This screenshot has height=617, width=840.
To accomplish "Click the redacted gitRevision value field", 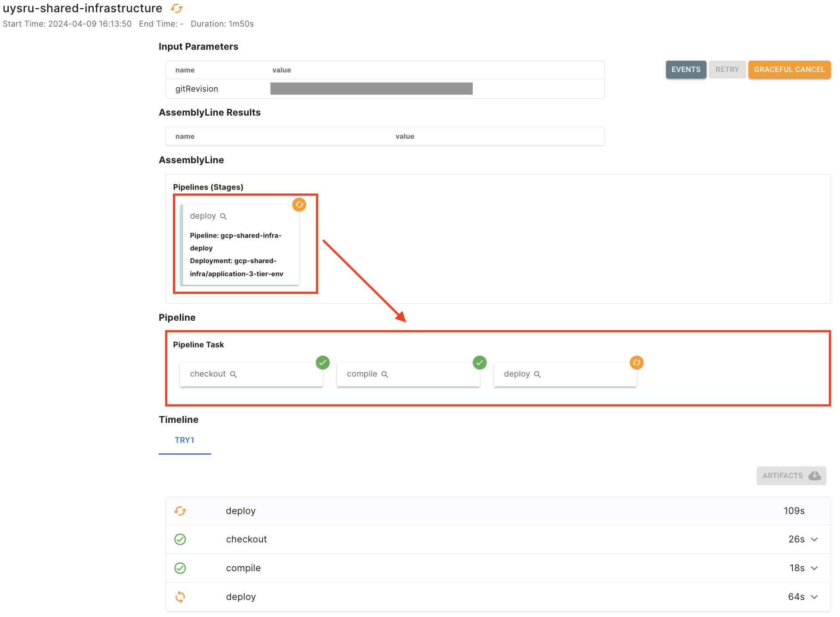I will click(x=371, y=89).
